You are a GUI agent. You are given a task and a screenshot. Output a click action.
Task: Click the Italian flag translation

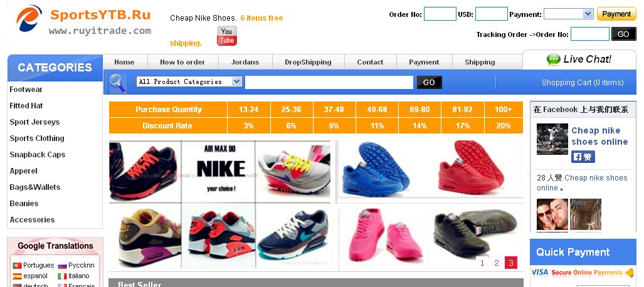[62, 276]
